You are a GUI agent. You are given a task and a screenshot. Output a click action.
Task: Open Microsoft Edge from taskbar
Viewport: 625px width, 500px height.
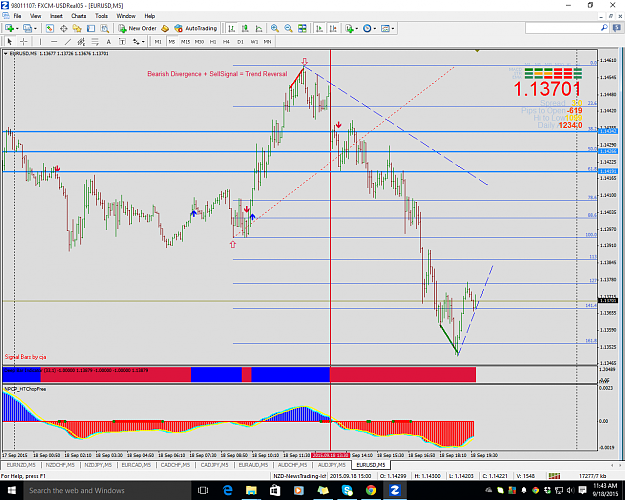(x=228, y=490)
